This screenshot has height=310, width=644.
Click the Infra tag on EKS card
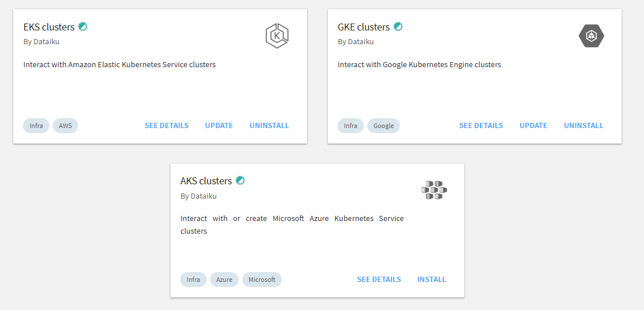pyautogui.click(x=36, y=126)
